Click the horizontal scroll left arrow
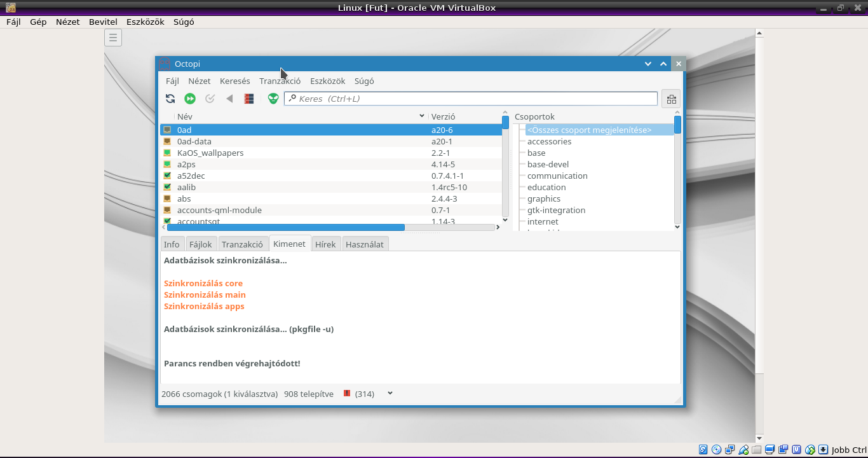The height and width of the screenshot is (458, 868). click(x=163, y=227)
